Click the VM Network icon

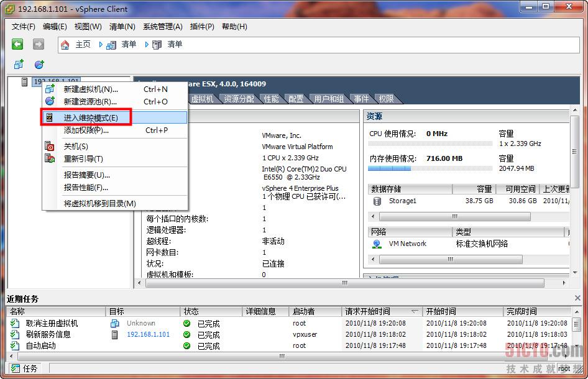point(377,244)
